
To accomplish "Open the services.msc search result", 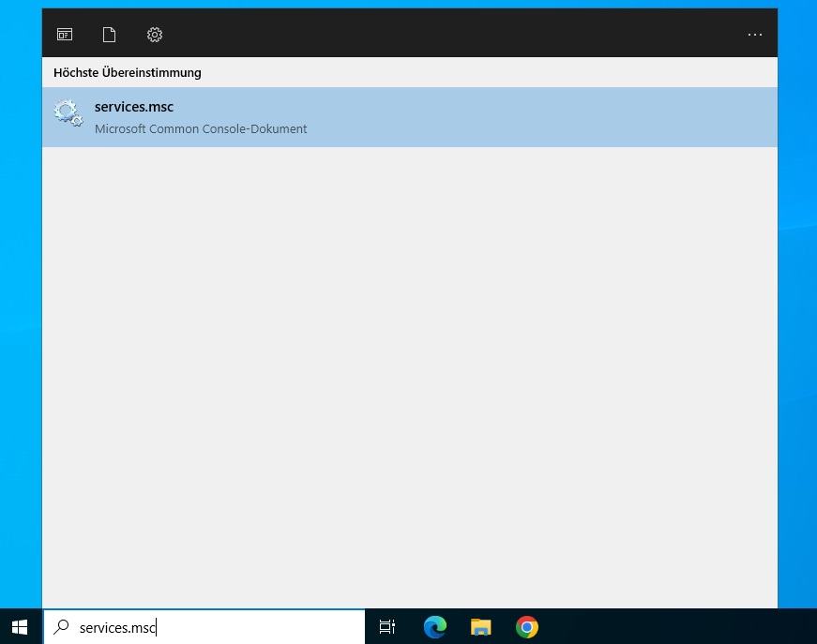I will [410, 117].
